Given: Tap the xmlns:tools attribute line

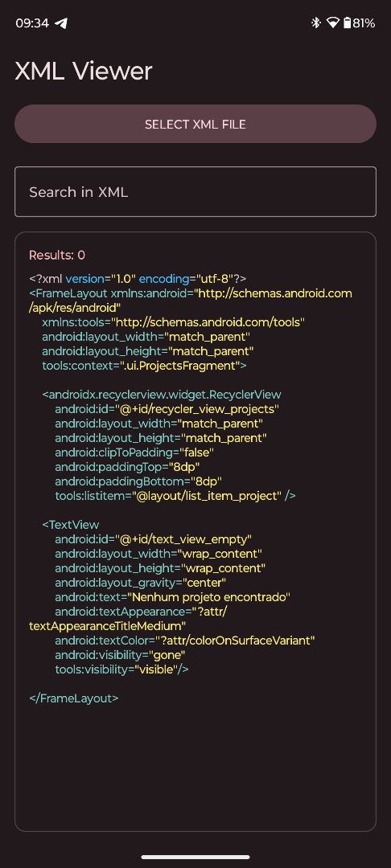Looking at the screenshot, I should tap(173, 321).
